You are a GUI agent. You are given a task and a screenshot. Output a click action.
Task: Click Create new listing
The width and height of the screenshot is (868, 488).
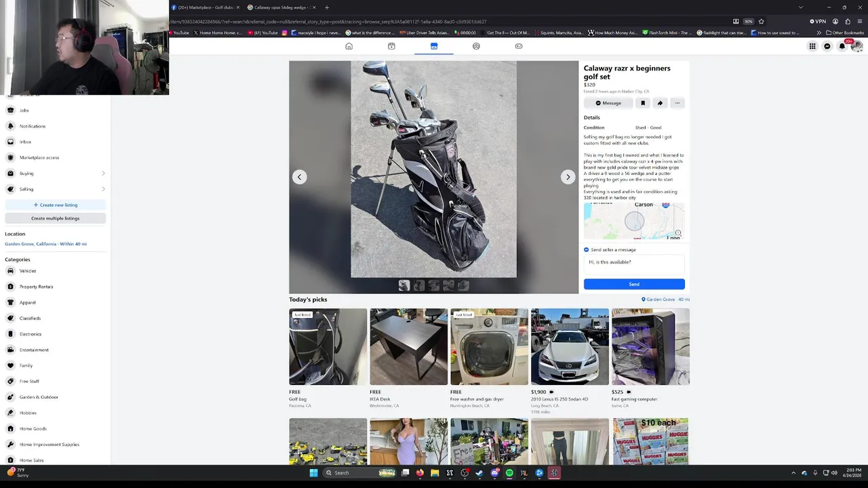(x=56, y=205)
